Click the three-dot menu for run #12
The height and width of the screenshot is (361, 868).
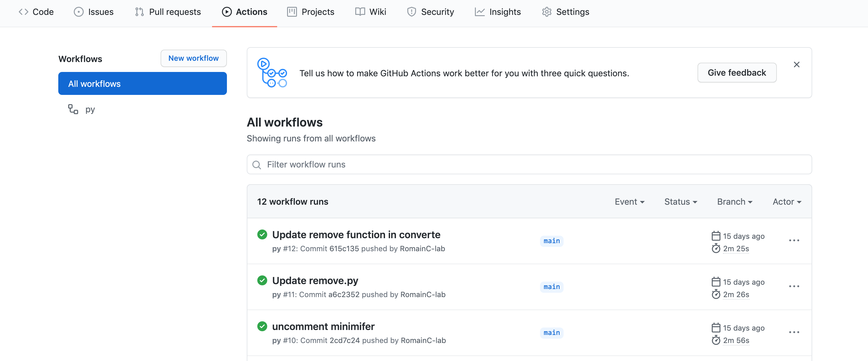[x=794, y=240]
